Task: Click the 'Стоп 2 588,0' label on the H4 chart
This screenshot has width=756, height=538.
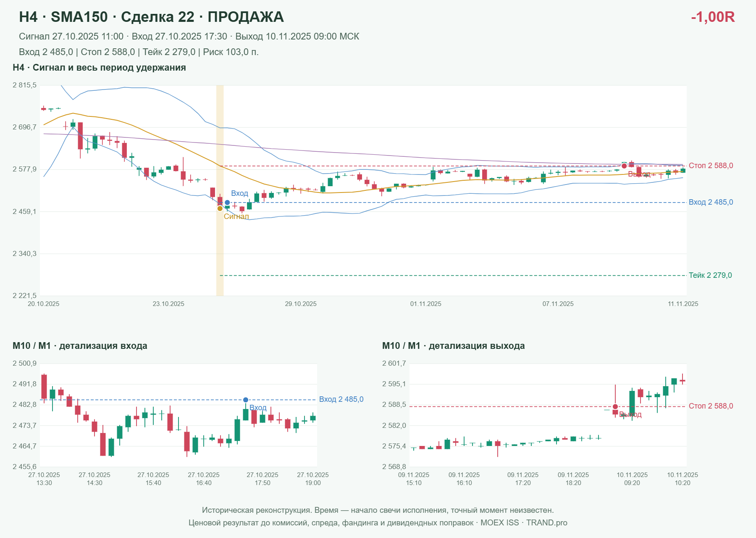Action: click(x=711, y=166)
